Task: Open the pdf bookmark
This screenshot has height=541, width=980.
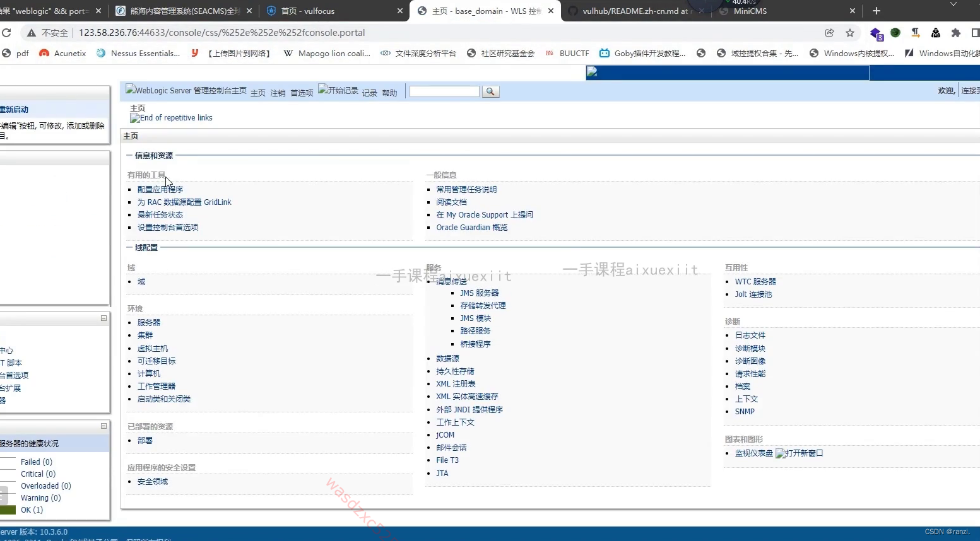Action: pyautogui.click(x=15, y=54)
